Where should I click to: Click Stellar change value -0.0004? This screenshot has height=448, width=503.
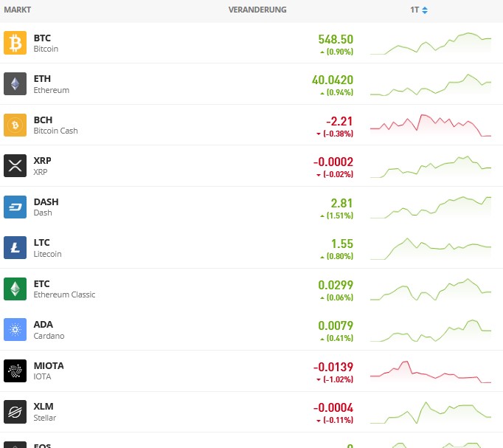pyautogui.click(x=333, y=407)
